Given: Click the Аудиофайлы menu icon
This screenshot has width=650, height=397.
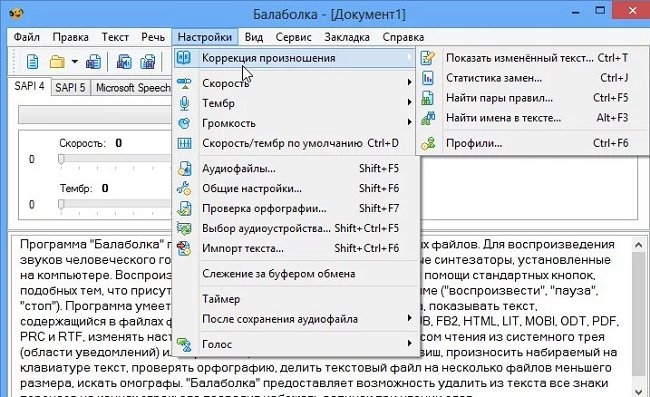Looking at the screenshot, I should click(x=184, y=168).
